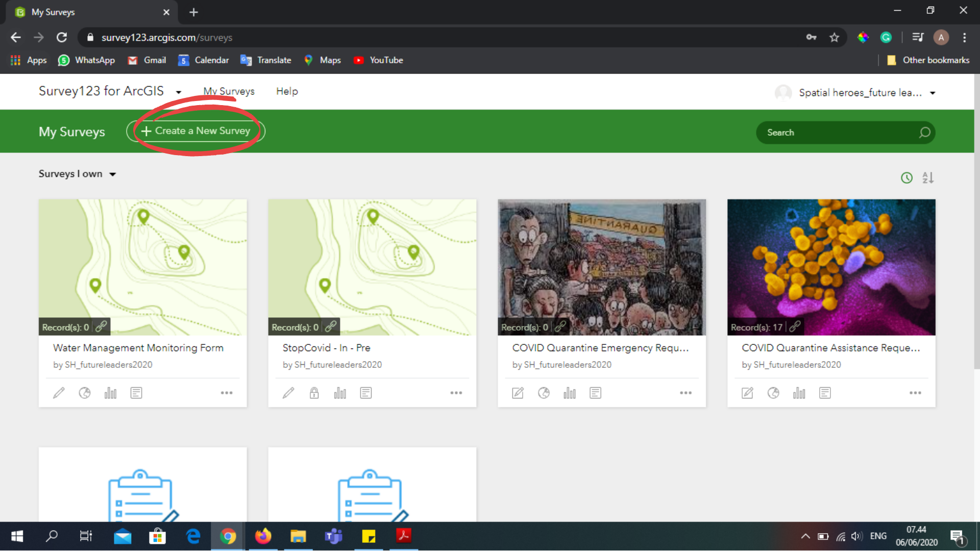This screenshot has height=551, width=980.
Task: Sort surveys by most recent clock icon
Action: 907,178
